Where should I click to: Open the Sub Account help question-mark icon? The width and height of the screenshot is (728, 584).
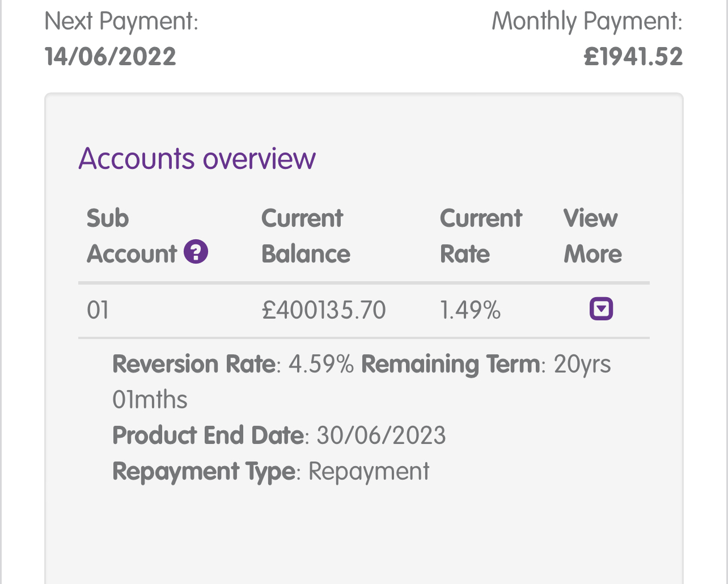[x=196, y=252]
